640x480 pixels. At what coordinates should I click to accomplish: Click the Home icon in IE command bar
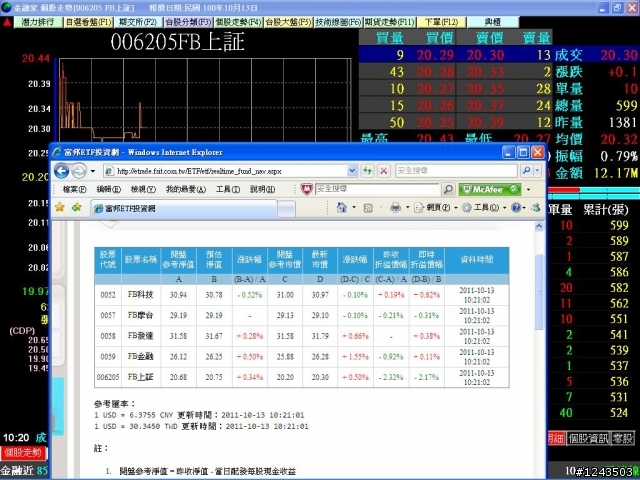pyautogui.click(x=342, y=208)
